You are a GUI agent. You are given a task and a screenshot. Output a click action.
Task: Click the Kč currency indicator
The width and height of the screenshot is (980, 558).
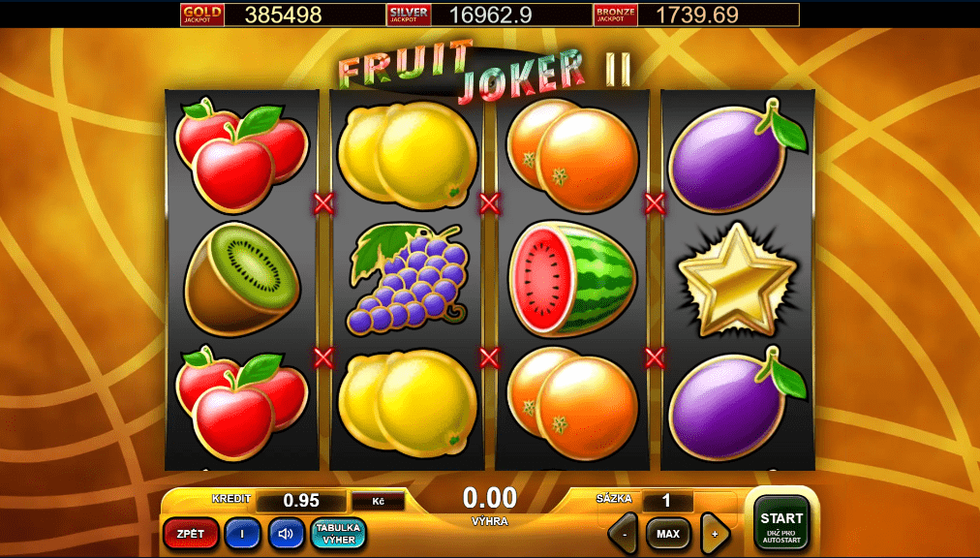(x=378, y=501)
